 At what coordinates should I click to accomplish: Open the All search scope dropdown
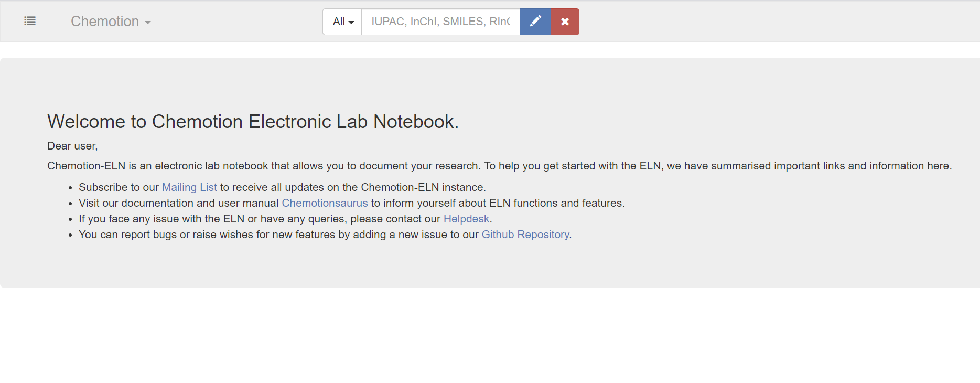click(x=342, y=22)
